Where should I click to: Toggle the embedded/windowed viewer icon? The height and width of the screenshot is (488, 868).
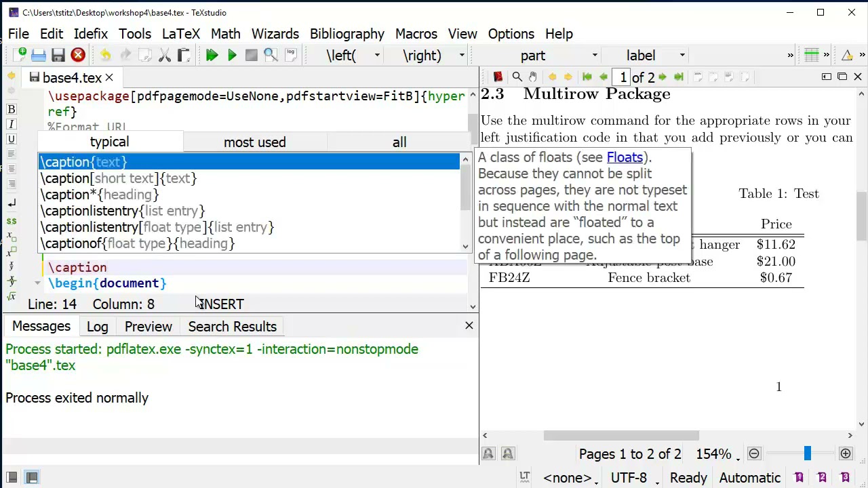[842, 77]
